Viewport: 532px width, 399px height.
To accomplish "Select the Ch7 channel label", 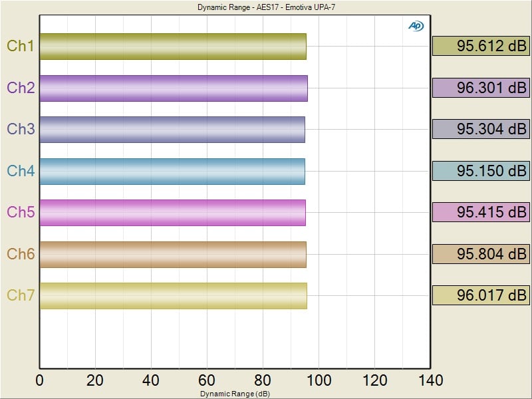I will [x=21, y=295].
